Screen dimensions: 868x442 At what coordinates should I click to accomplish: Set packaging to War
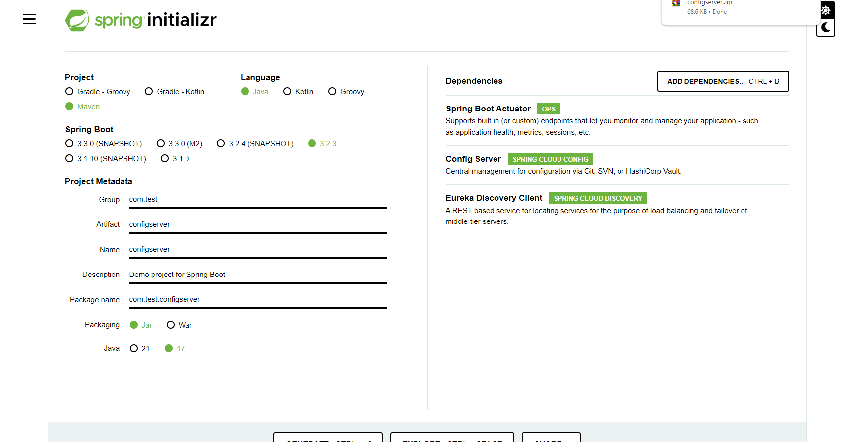point(179,325)
